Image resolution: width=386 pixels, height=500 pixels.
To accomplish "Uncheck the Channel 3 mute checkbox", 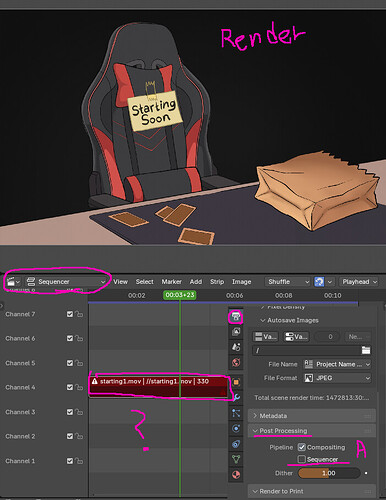I will (70, 412).
